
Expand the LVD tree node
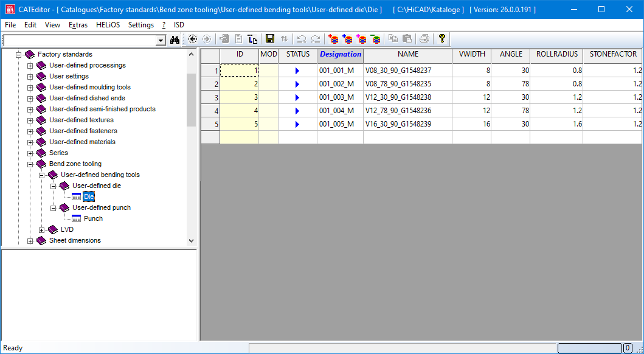(x=41, y=230)
